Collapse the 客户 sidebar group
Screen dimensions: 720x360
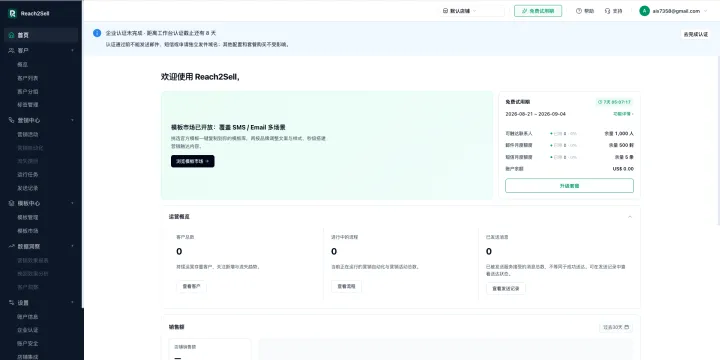[x=72, y=51]
